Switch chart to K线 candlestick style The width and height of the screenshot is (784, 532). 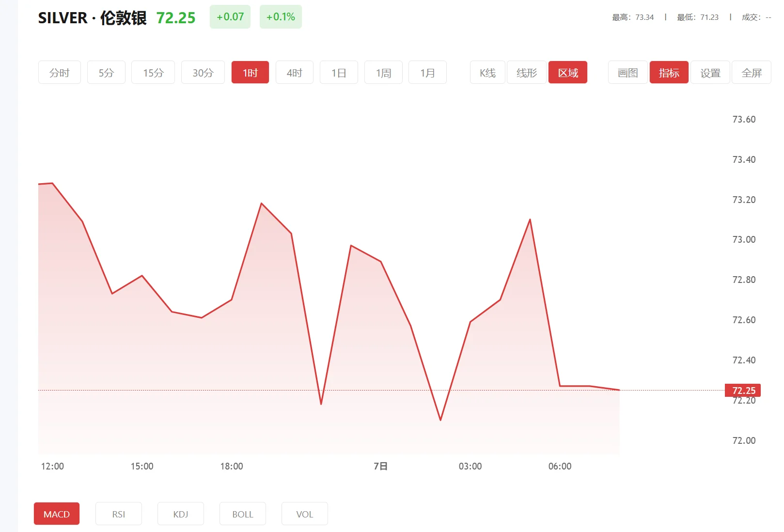coord(486,72)
